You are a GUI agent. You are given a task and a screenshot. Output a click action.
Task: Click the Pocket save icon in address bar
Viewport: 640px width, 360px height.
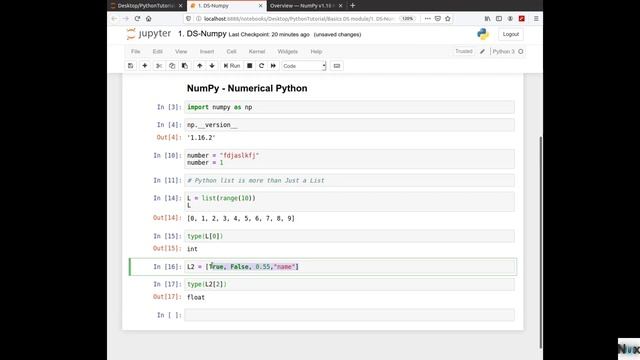tap(438, 19)
